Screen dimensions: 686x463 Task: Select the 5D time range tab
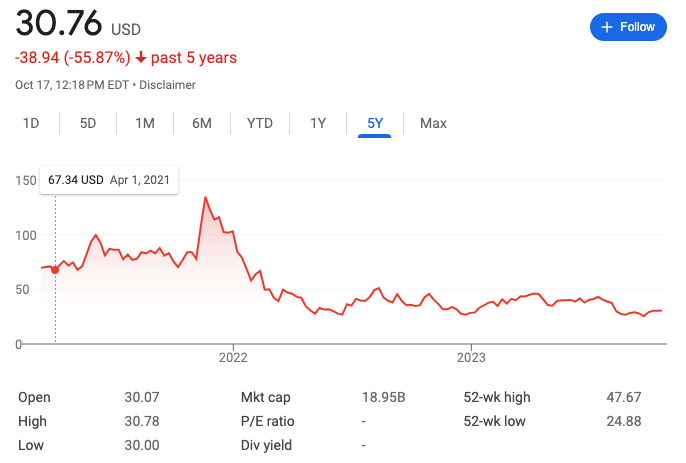pyautogui.click(x=88, y=123)
